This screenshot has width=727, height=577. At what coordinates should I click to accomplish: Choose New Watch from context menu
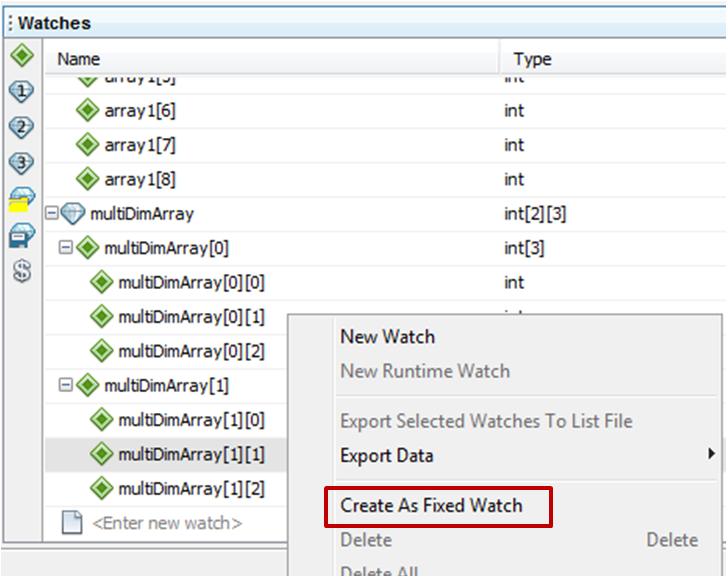click(x=388, y=337)
